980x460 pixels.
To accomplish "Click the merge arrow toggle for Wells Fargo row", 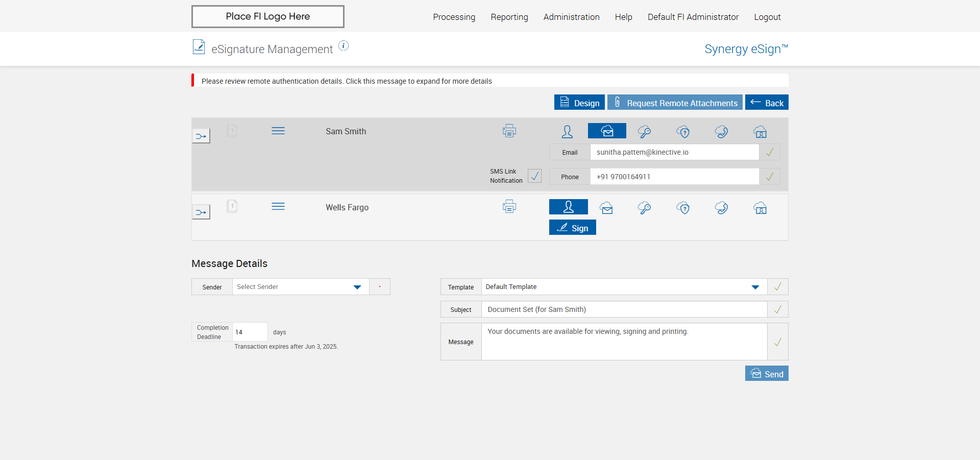I will [x=201, y=212].
